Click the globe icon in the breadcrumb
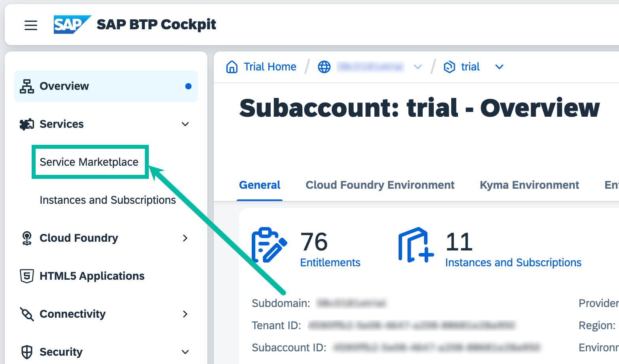Screen dimensions: 619x364 coord(324,66)
